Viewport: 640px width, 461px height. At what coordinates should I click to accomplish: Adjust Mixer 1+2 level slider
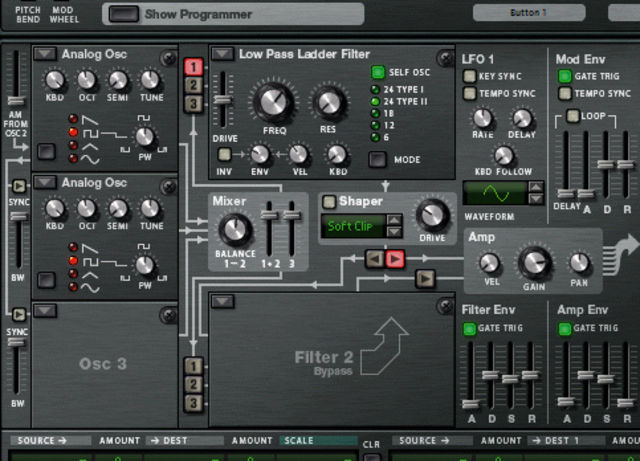tap(269, 216)
